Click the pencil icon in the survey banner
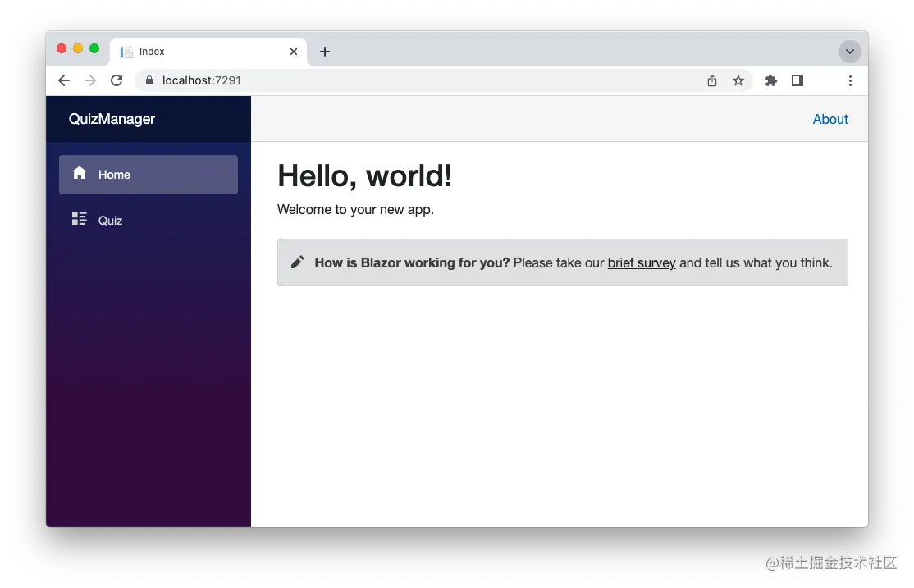The height and width of the screenshot is (588, 914). [298, 262]
